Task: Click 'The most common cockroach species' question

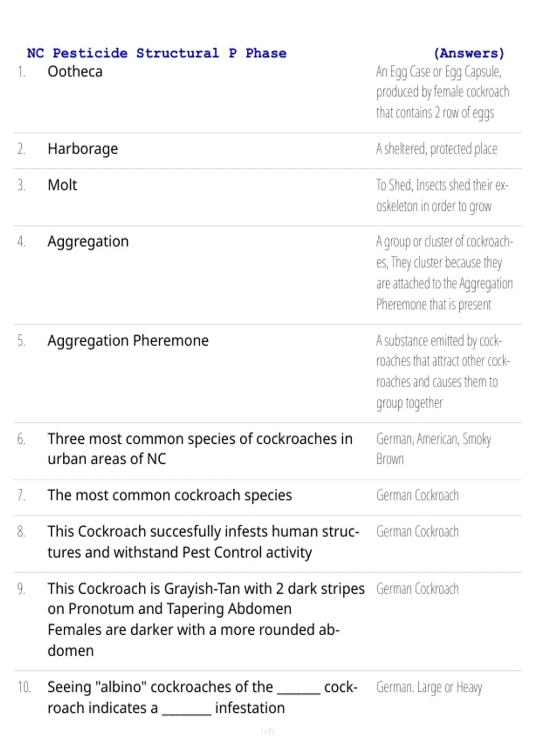Action: point(170,495)
